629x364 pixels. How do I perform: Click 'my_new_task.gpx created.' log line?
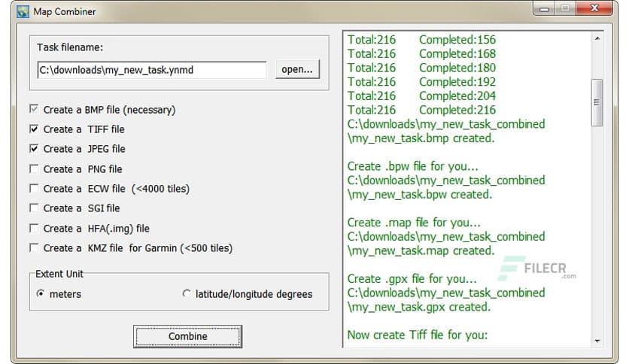click(x=419, y=307)
